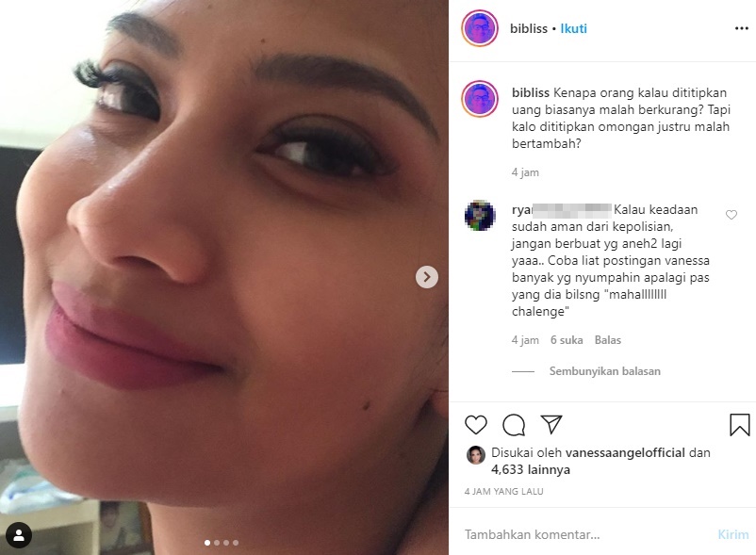Select the second carousel dot
The height and width of the screenshot is (555, 756).
pyautogui.click(x=219, y=544)
